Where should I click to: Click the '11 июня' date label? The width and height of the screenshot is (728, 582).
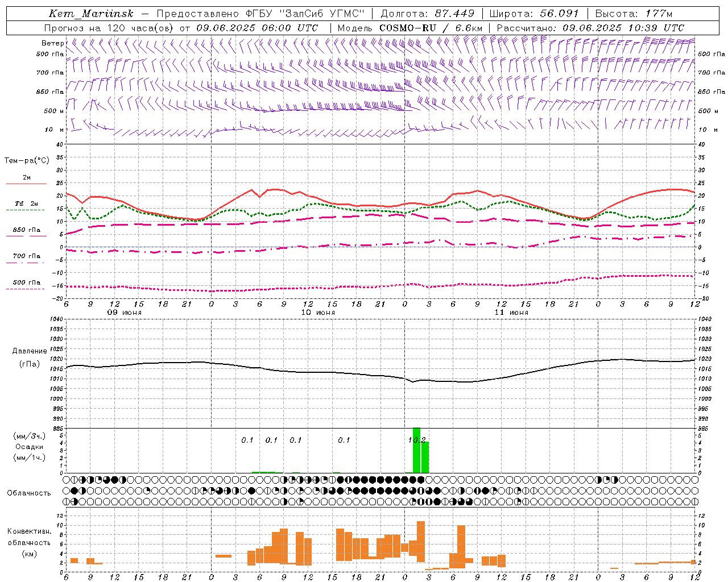click(511, 313)
